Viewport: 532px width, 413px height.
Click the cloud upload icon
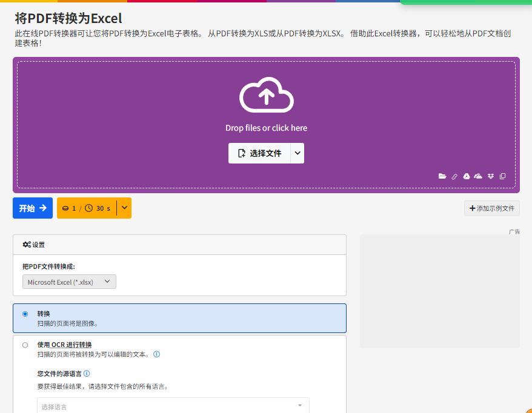click(267, 94)
